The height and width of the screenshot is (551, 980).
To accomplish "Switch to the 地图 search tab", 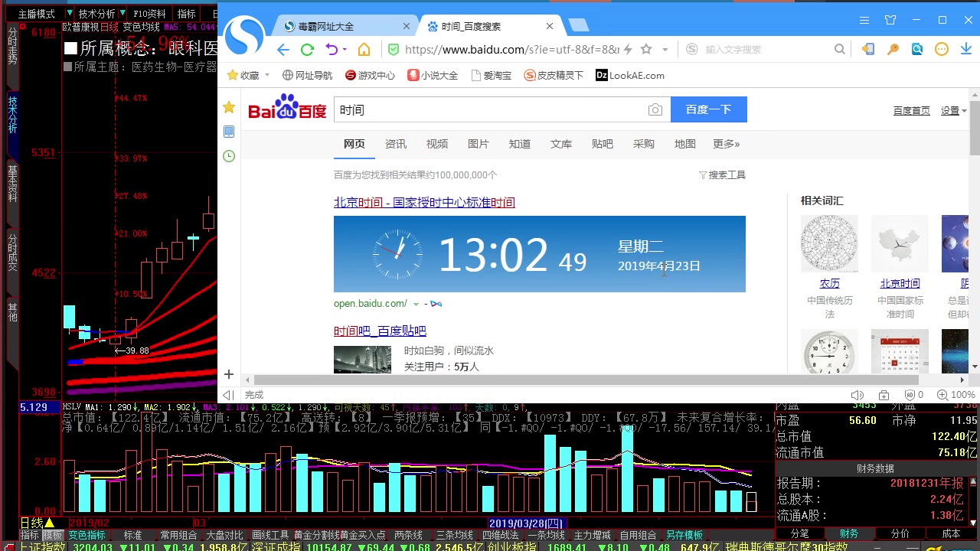I will (685, 144).
